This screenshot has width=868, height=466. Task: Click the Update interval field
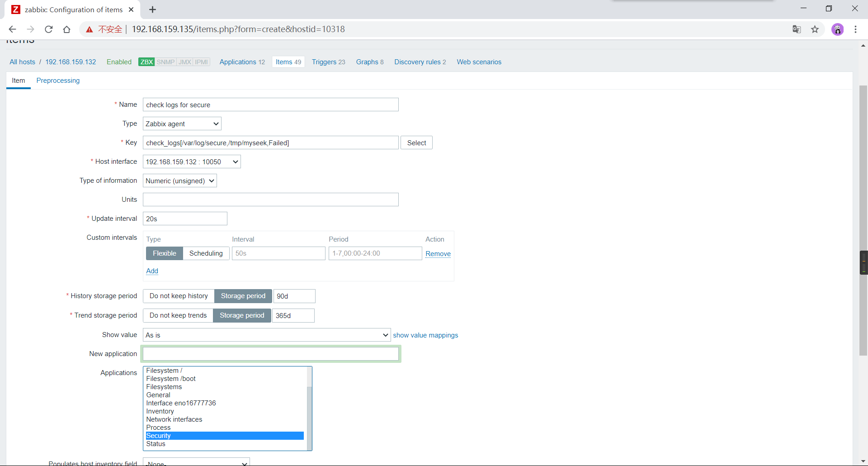[185, 219]
